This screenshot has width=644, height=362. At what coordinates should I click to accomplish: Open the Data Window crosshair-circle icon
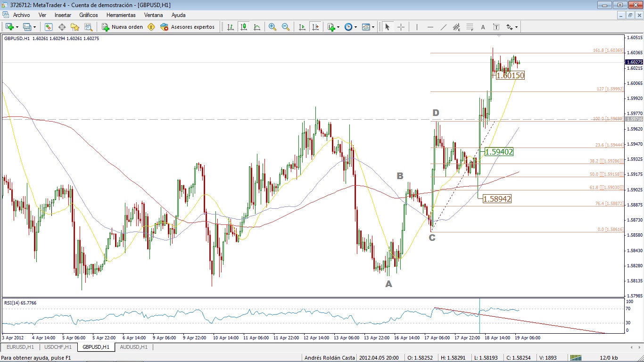pyautogui.click(x=62, y=27)
